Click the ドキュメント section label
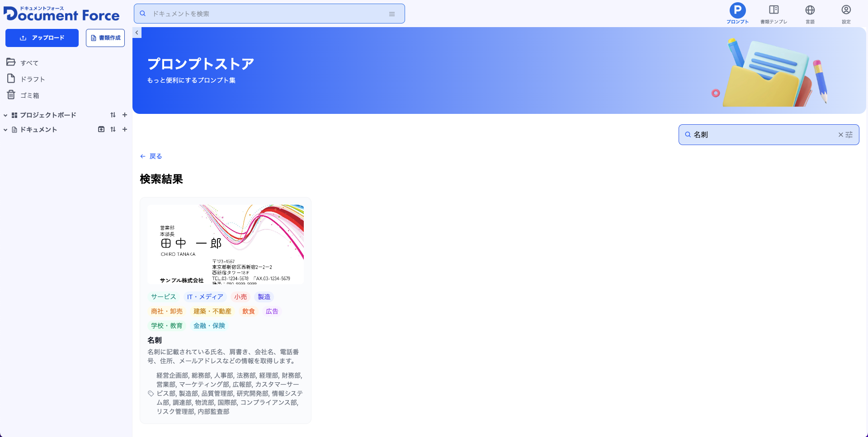The width and height of the screenshot is (868, 437). click(x=38, y=130)
